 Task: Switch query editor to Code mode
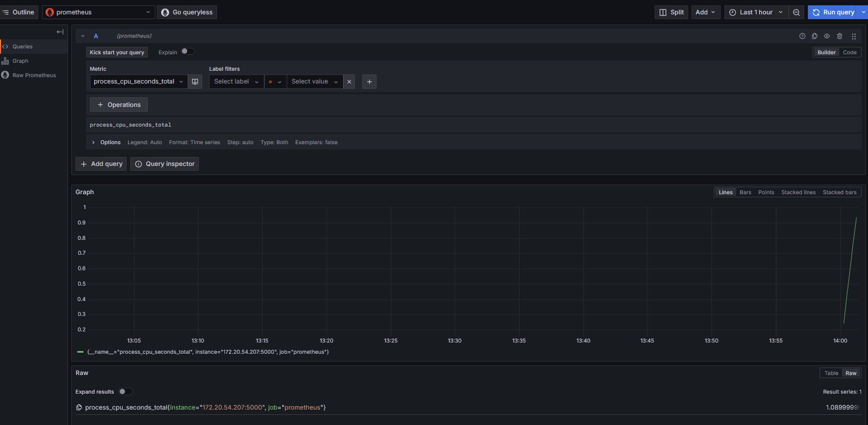tap(849, 52)
